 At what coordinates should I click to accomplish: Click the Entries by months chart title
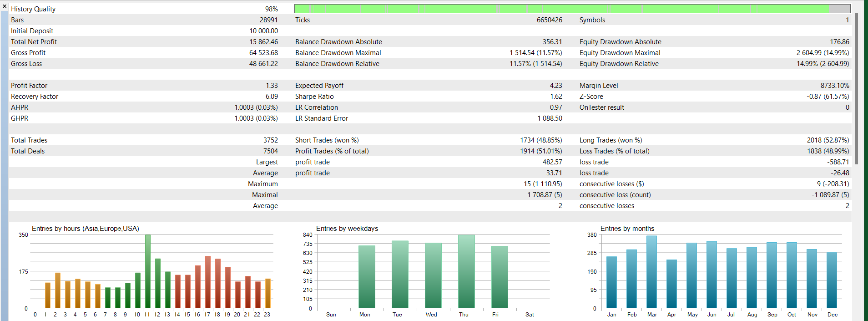627,229
